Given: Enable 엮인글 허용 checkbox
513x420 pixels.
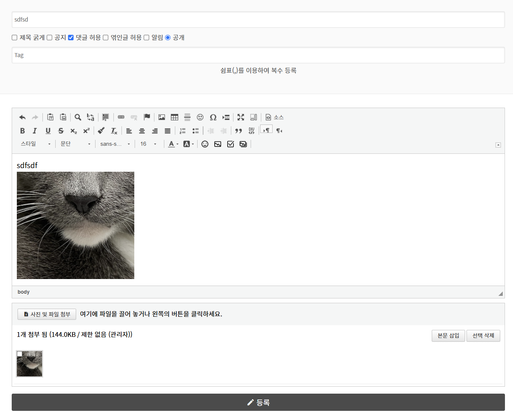Looking at the screenshot, I should [x=106, y=37].
